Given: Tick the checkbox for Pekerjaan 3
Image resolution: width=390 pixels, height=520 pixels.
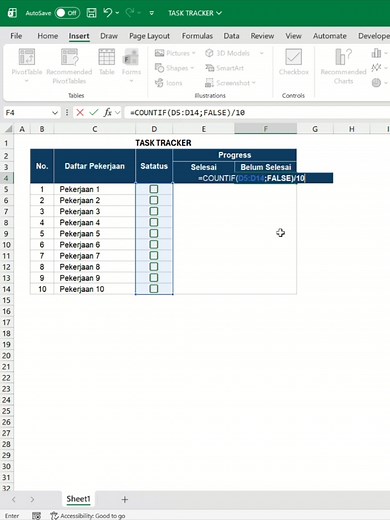Looking at the screenshot, I should coord(154,211).
